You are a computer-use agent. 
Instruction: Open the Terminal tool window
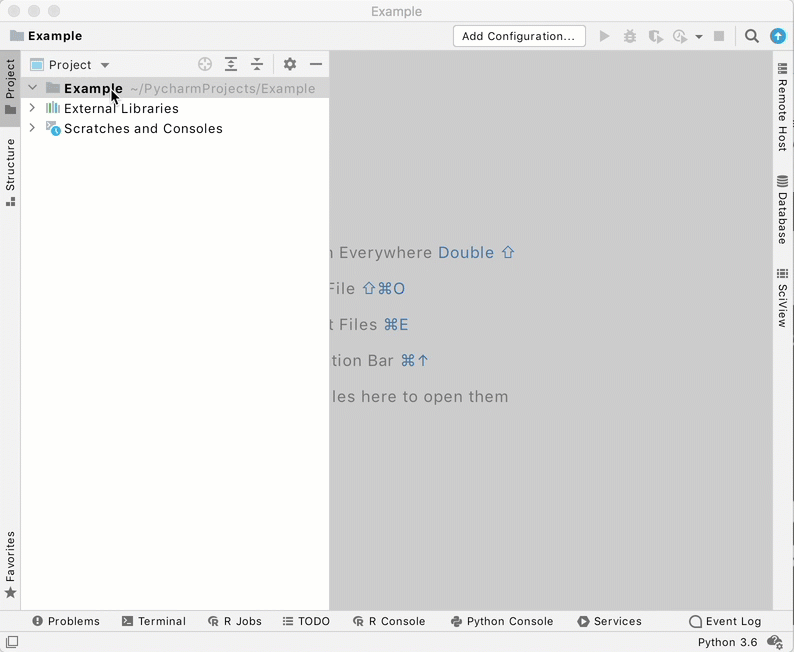click(x=154, y=621)
